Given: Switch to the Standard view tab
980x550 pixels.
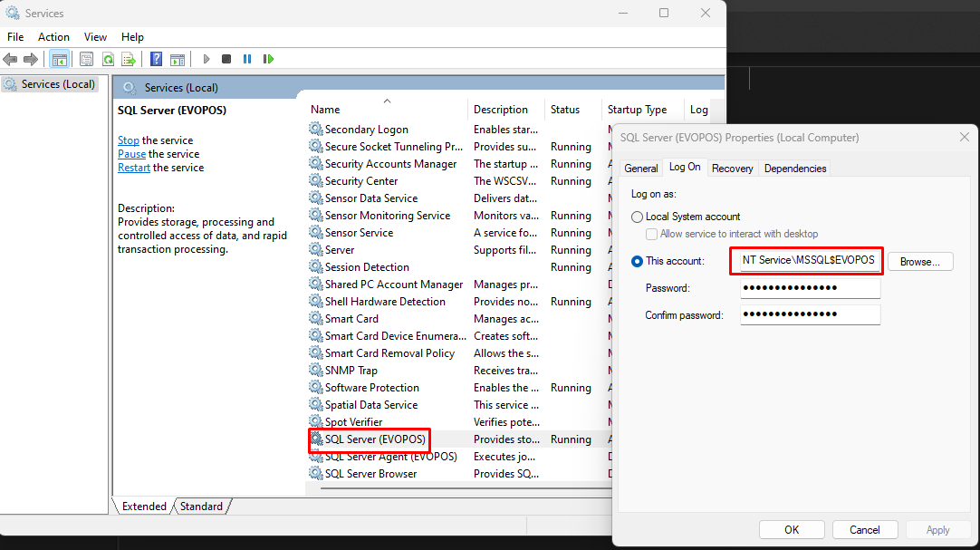Looking at the screenshot, I should click(x=201, y=507).
